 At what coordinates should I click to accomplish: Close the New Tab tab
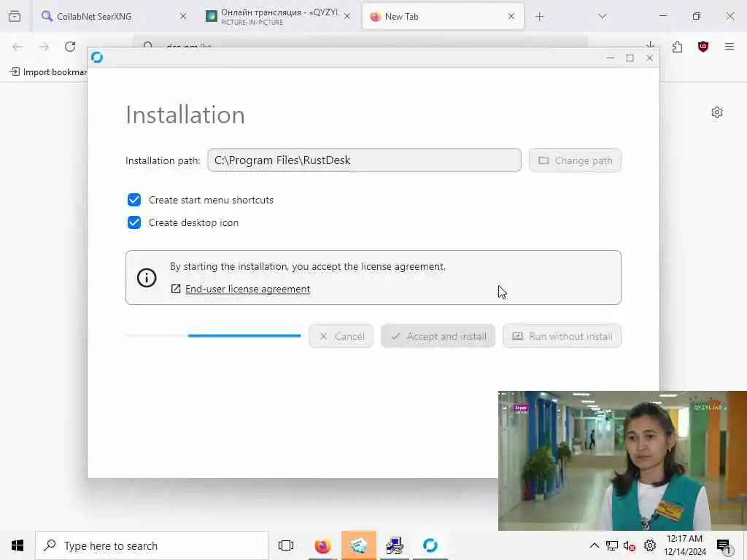(511, 16)
